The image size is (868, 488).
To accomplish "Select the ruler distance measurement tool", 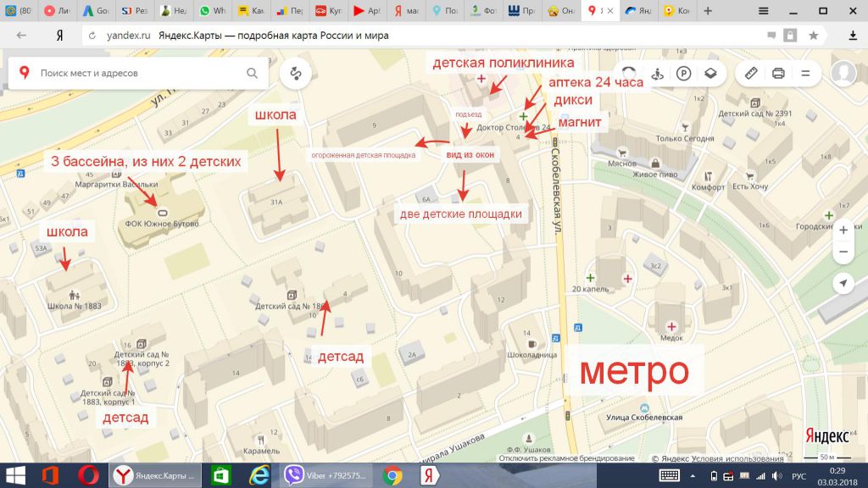I will [751, 74].
